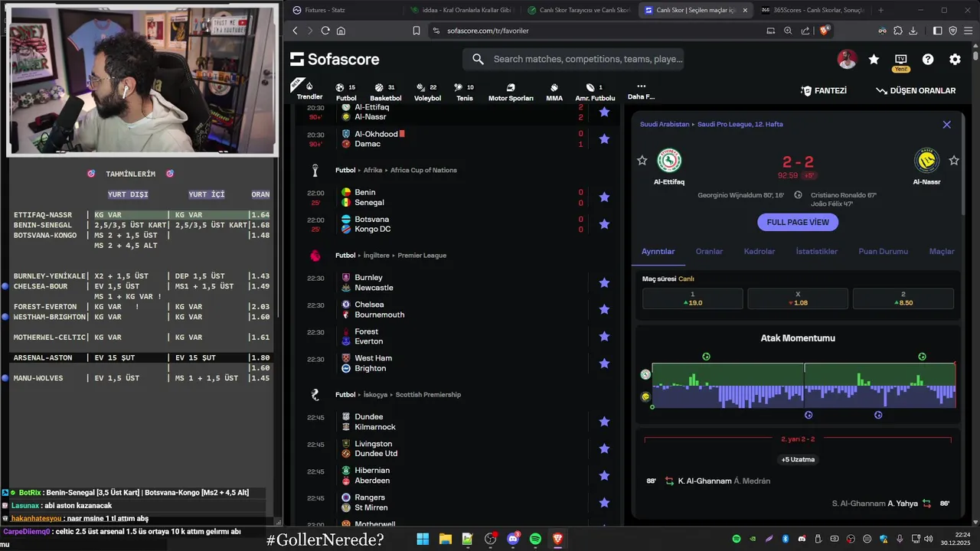980x551 pixels.
Task: Open favorites star in Sofascore header
Action: (874, 59)
